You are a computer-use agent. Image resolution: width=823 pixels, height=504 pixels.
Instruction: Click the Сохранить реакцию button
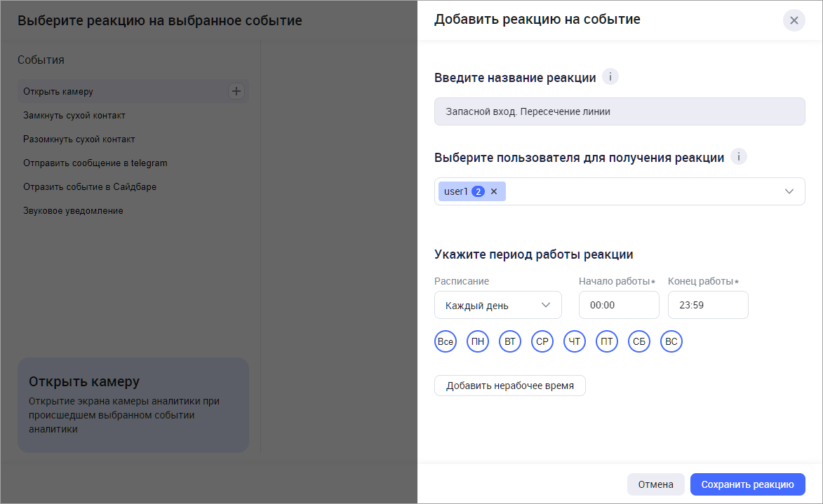click(747, 484)
